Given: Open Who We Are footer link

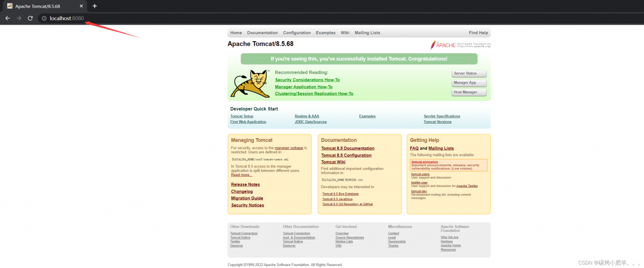Looking at the screenshot, I should point(449,237).
